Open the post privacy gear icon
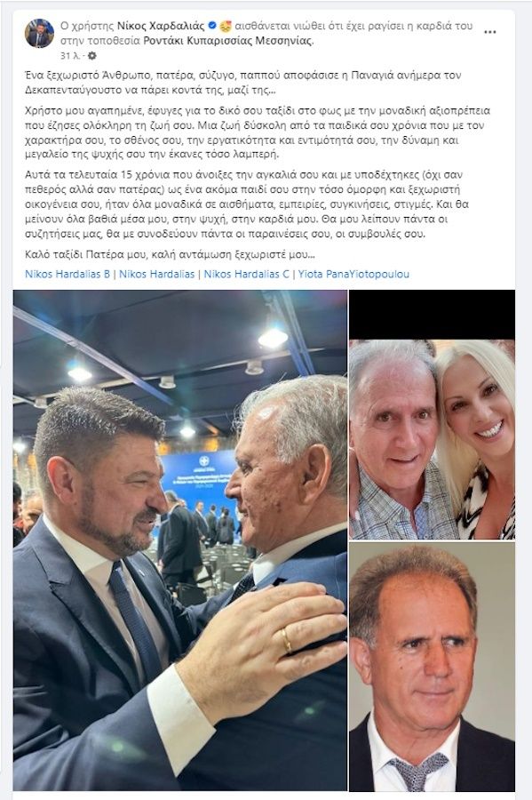Viewport: 532px width, 800px height. (91, 55)
